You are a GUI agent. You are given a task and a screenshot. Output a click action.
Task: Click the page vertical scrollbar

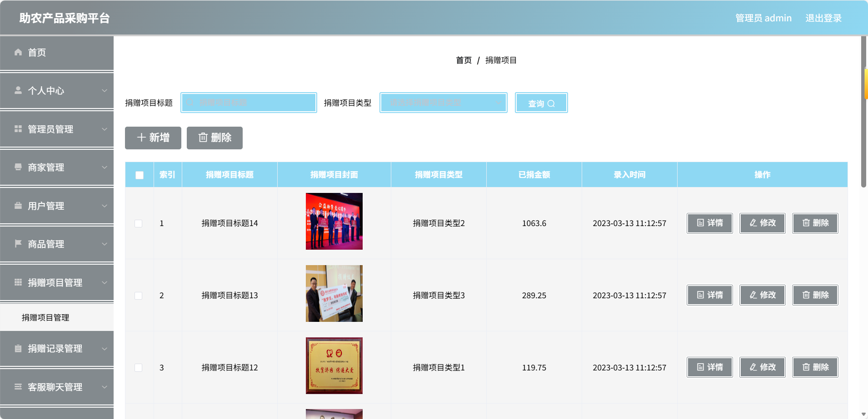pos(863,111)
